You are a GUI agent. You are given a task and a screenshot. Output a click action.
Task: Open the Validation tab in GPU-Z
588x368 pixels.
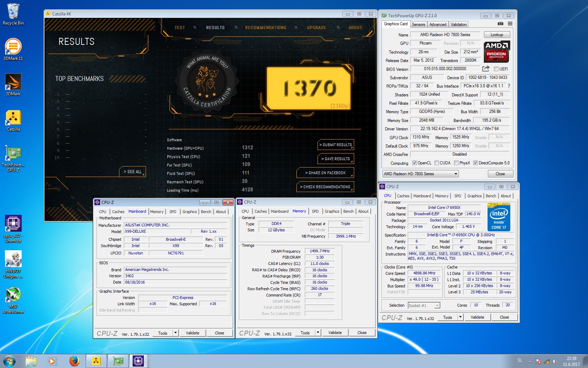point(458,25)
